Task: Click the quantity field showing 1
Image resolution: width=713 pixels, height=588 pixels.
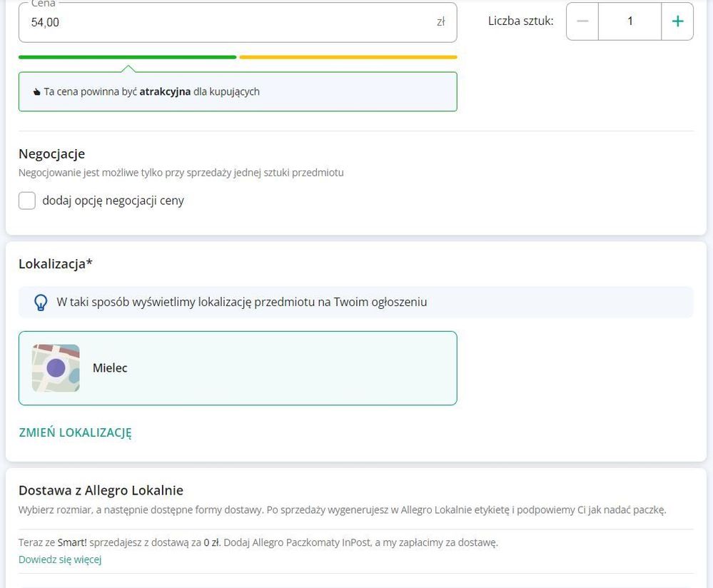Action: 629,21
